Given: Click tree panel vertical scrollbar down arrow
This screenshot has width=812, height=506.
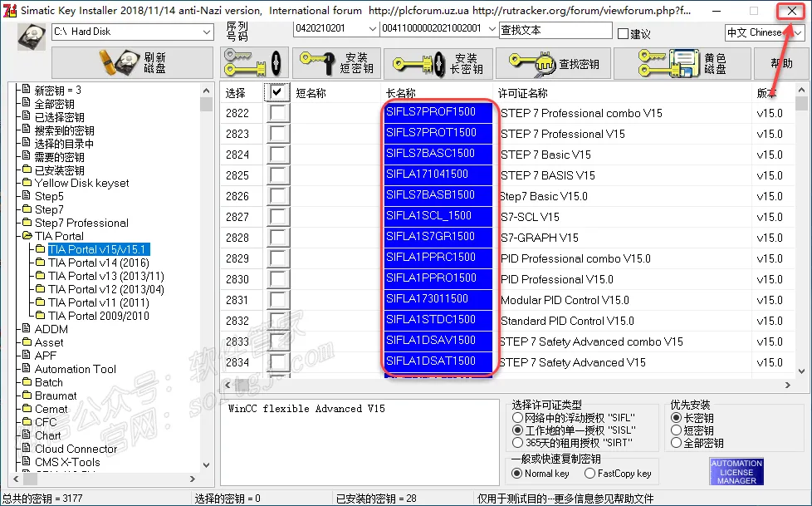Looking at the screenshot, I should [x=206, y=465].
